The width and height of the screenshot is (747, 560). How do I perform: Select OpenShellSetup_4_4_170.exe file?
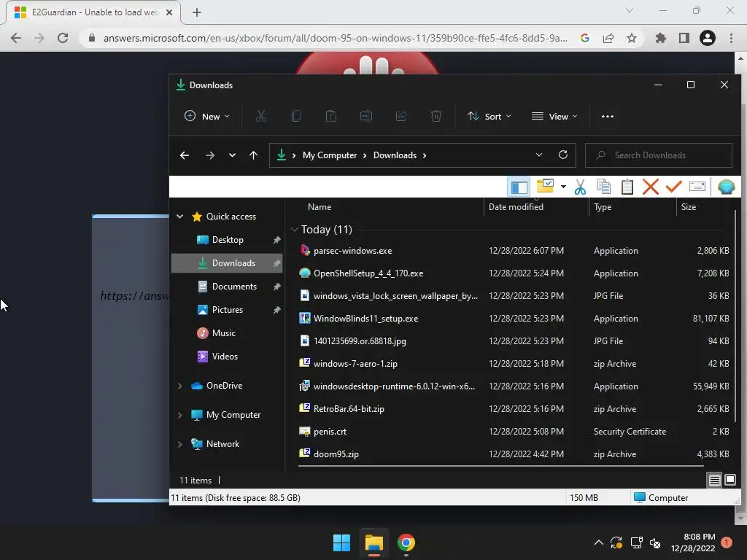coord(514,273)
